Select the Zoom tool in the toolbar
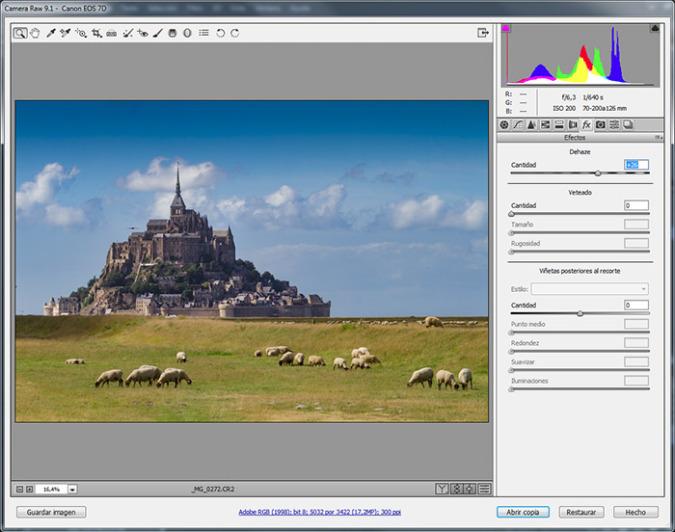The image size is (675, 532). pos(20,33)
